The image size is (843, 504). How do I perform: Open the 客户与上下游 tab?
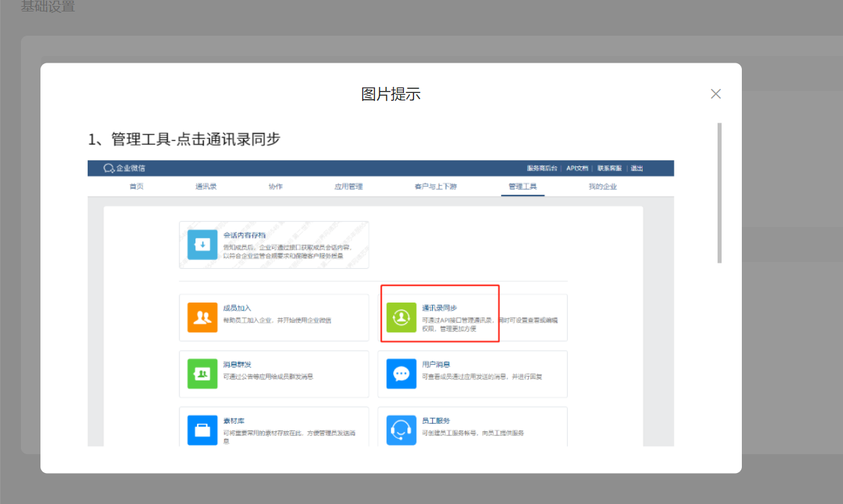[436, 187]
